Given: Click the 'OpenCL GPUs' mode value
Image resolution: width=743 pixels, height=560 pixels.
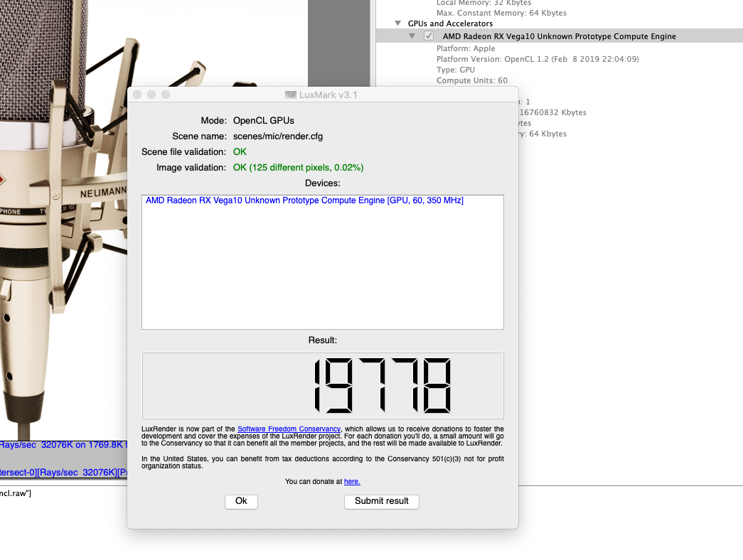Looking at the screenshot, I should click(264, 121).
